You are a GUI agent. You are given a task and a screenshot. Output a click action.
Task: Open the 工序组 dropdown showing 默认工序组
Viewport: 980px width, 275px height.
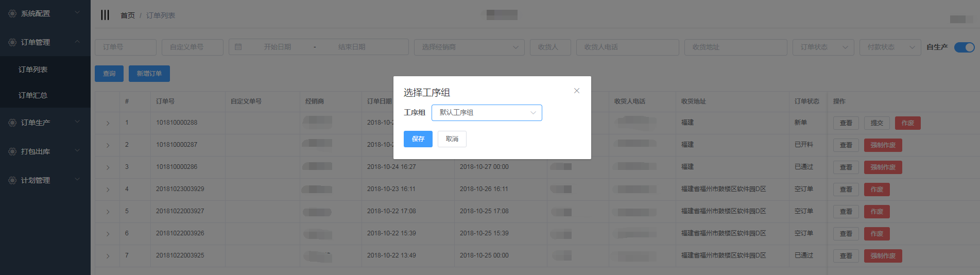(x=487, y=113)
